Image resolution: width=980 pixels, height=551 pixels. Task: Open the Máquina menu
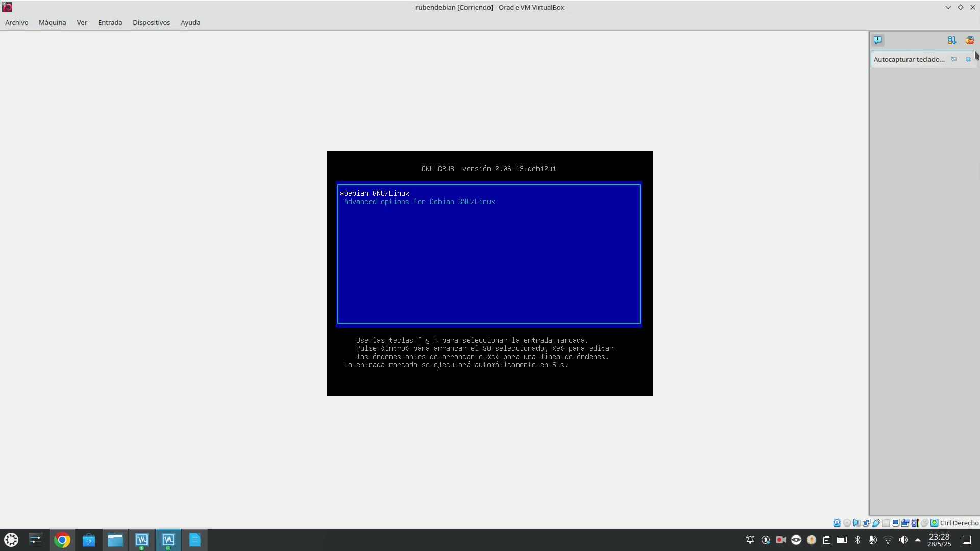coord(52,22)
